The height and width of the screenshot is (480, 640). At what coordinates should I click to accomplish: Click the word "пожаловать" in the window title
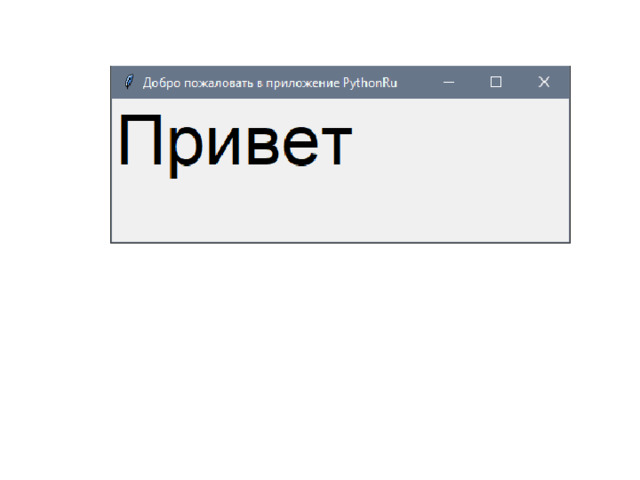pyautogui.click(x=215, y=82)
